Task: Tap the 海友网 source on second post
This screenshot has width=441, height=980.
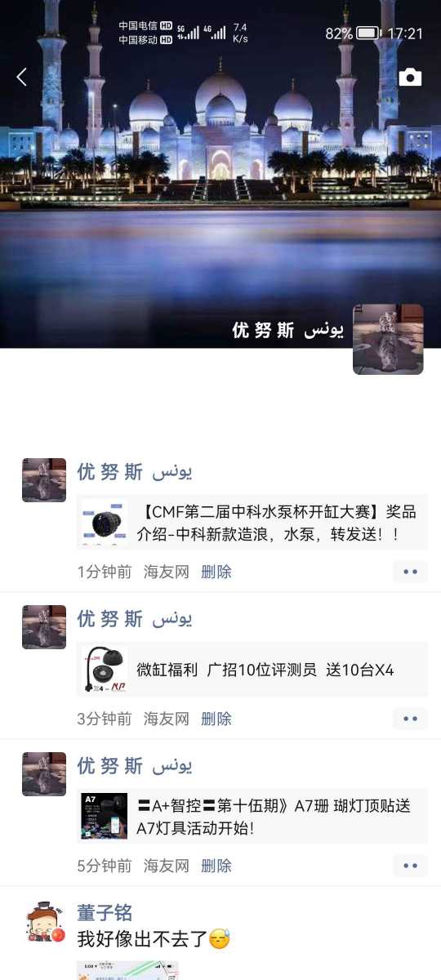Action: pos(167,719)
